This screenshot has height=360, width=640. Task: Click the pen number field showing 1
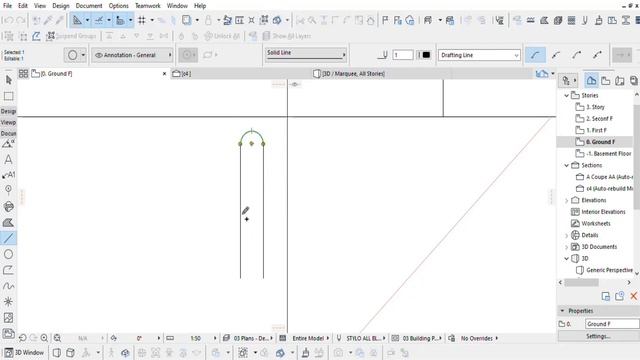(402, 55)
